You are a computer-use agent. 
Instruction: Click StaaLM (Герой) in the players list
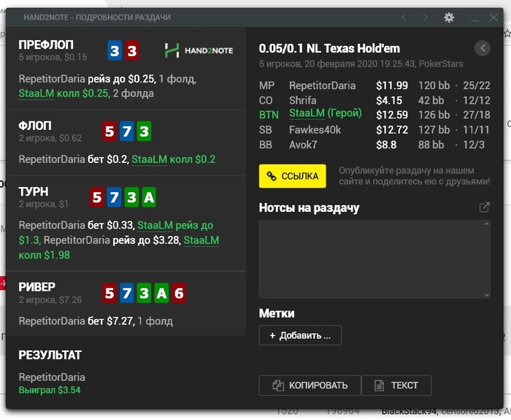coord(326,113)
